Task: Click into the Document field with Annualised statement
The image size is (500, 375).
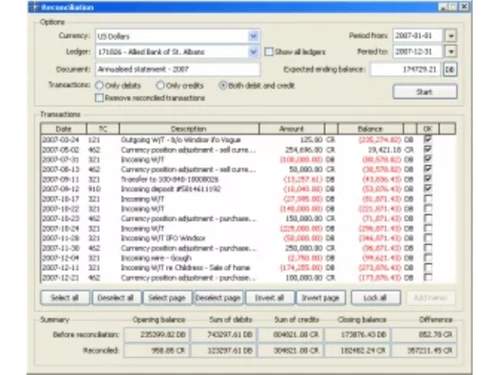Action: click(x=178, y=69)
